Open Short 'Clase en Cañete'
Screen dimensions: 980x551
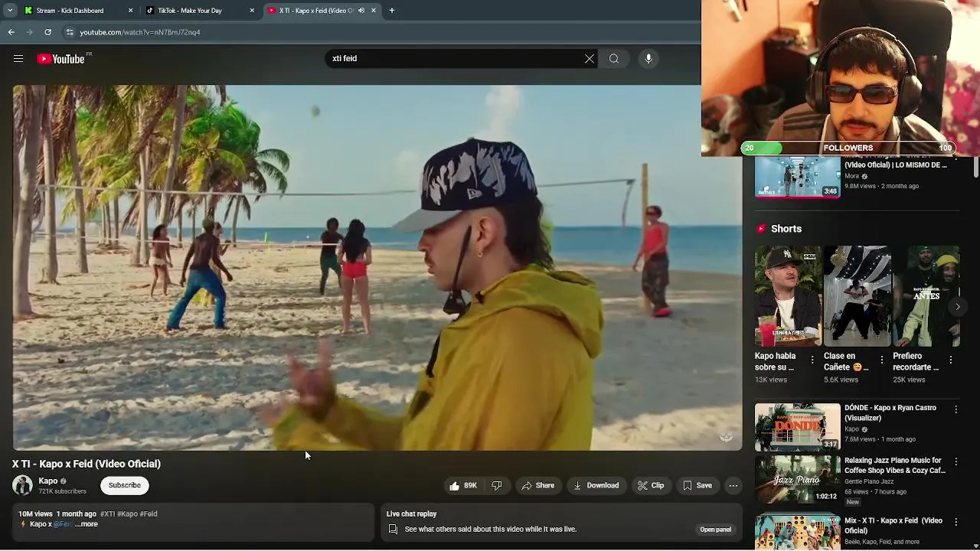[857, 296]
